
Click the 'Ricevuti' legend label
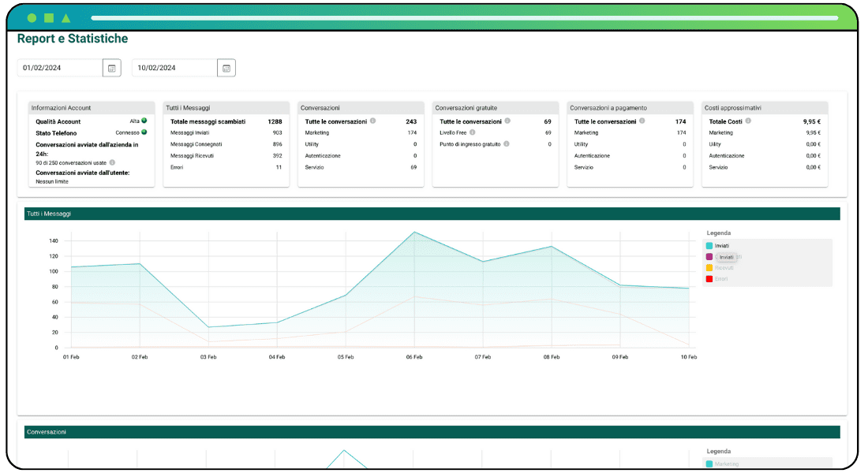[x=724, y=268]
